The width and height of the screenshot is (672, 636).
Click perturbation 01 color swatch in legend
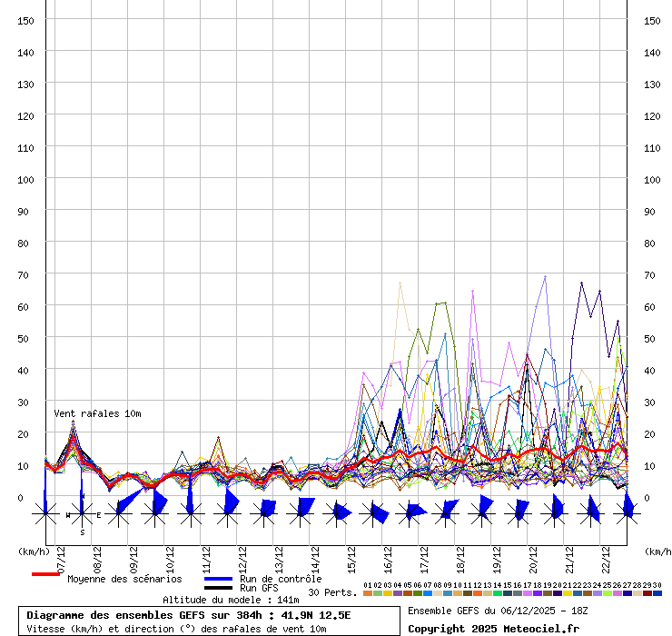click(x=368, y=593)
